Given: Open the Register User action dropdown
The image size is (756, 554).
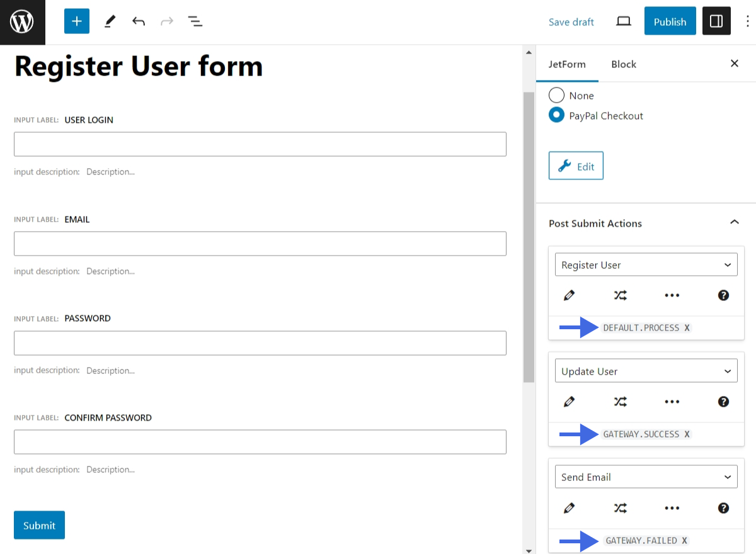Looking at the screenshot, I should pos(646,264).
